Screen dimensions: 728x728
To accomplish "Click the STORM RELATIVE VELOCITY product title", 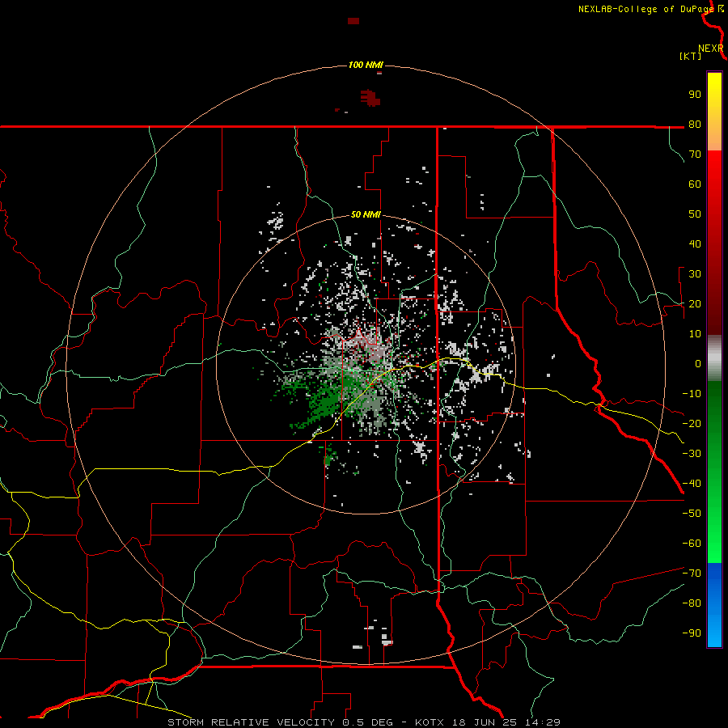I will coord(252,722).
